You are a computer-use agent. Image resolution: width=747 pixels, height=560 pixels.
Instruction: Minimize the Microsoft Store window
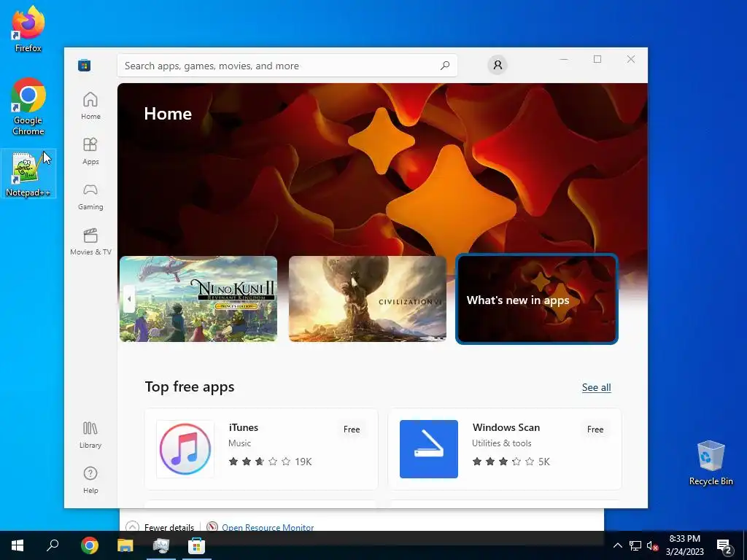click(x=564, y=59)
